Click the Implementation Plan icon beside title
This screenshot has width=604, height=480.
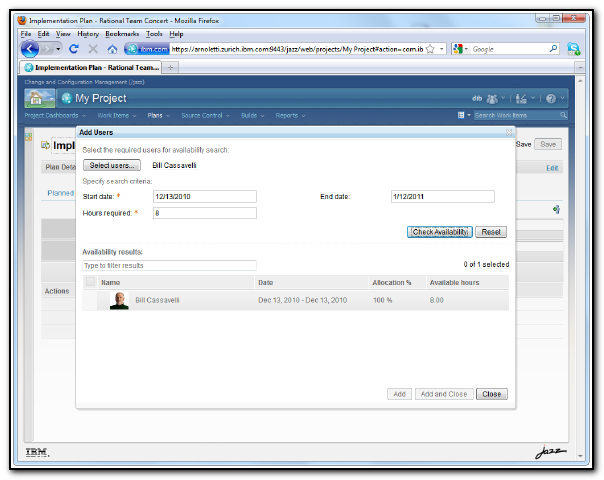tap(45, 145)
